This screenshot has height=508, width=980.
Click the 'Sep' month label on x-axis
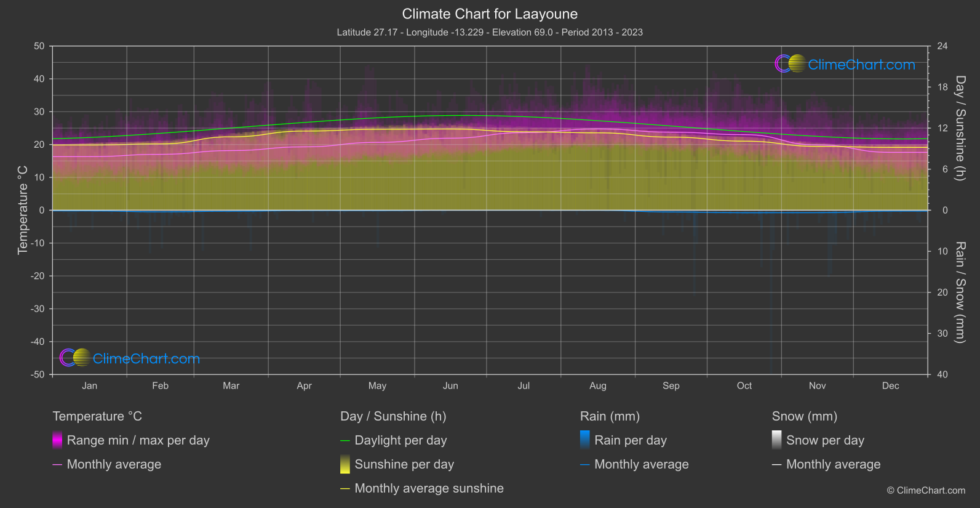coord(671,385)
